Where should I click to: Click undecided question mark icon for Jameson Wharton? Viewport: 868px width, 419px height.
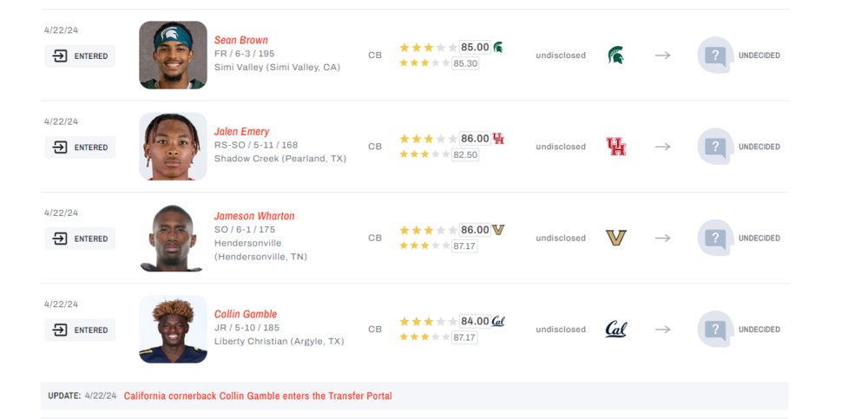pos(715,238)
